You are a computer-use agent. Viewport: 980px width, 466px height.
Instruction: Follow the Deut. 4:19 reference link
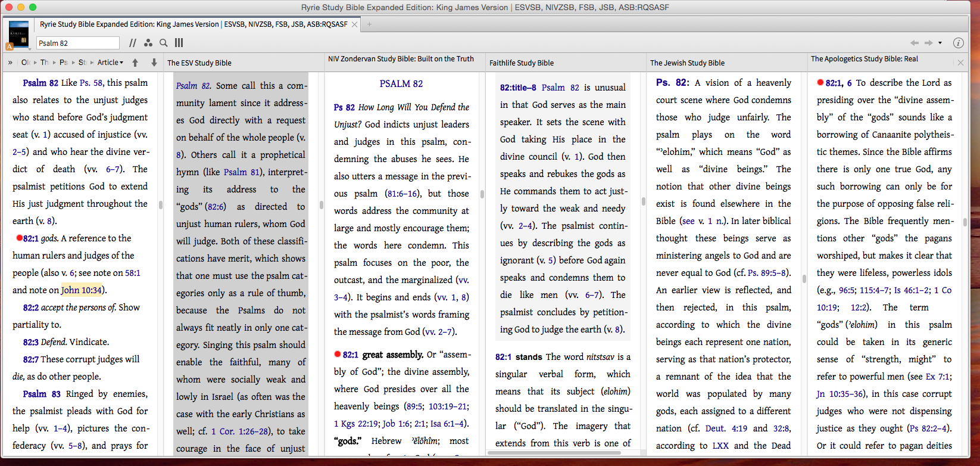point(726,428)
